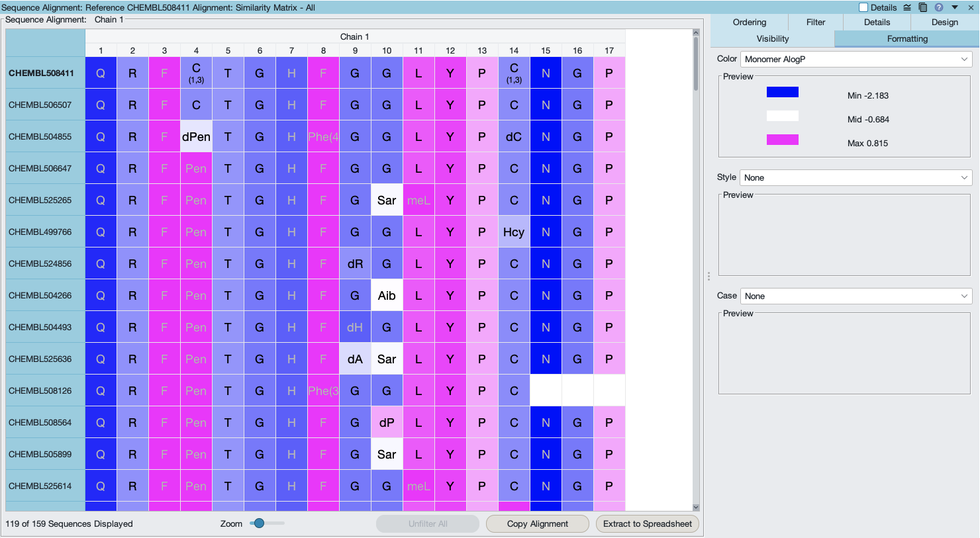
Task: Click the copy window icon in title bar
Action: click(x=923, y=7)
